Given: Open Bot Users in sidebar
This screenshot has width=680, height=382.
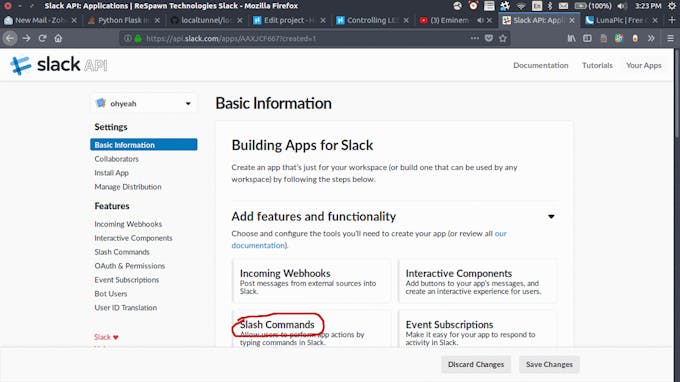Looking at the screenshot, I should tap(111, 293).
